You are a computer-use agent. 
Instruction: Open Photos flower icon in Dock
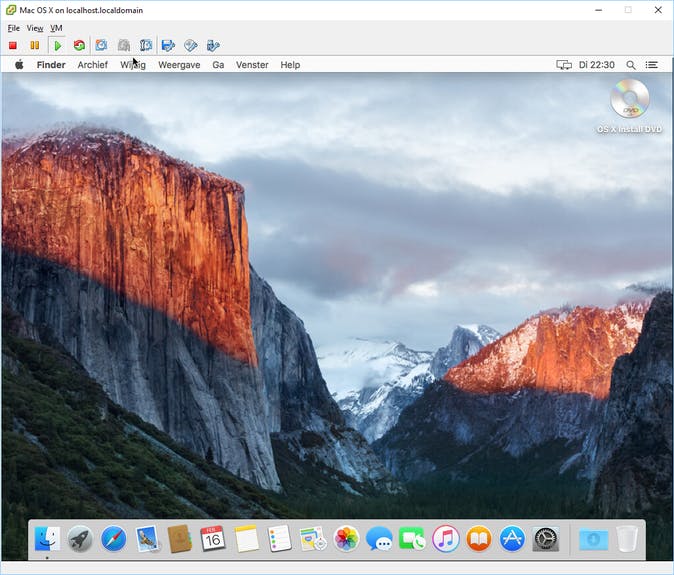[x=346, y=538]
